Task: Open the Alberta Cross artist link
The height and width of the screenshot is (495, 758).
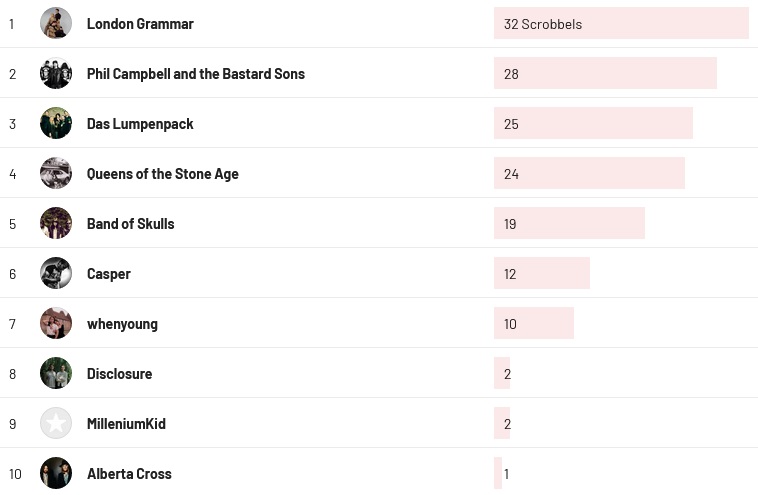Action: [x=129, y=474]
